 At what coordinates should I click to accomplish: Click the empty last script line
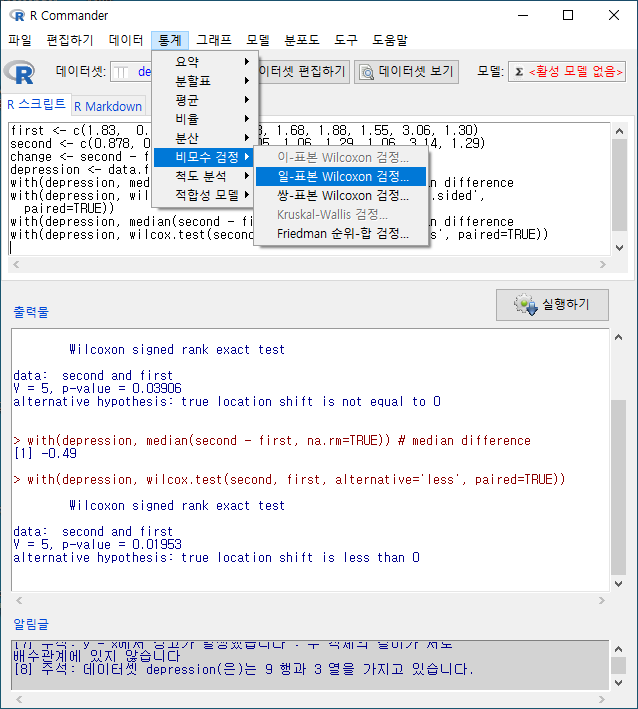310,247
